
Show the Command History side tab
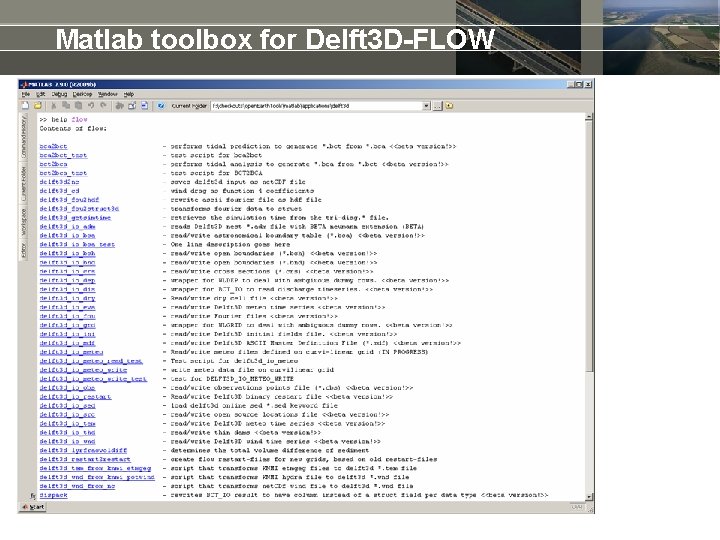coord(24,136)
